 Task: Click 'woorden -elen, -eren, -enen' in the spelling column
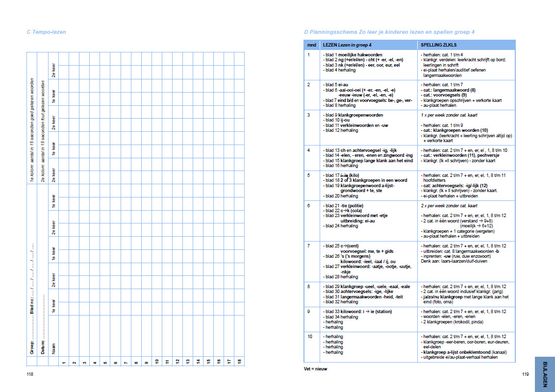(449, 317)
